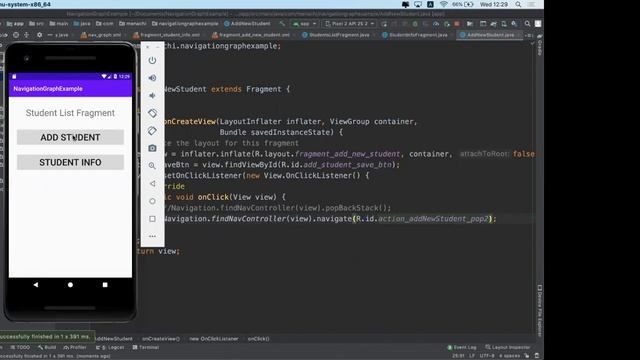This screenshot has width=640, height=360.
Task: Click the red Stop icon in the toolbar
Action: [457, 24]
